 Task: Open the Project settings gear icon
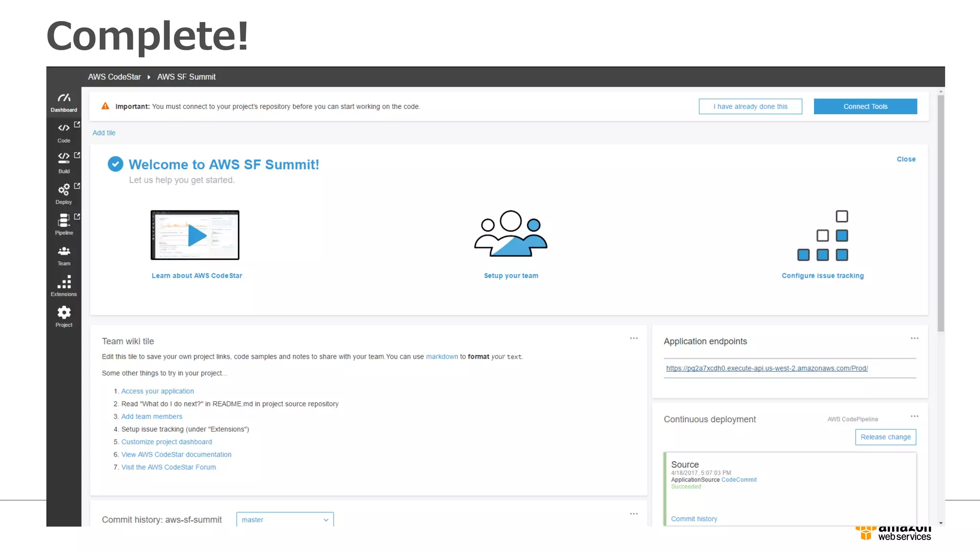(x=64, y=313)
